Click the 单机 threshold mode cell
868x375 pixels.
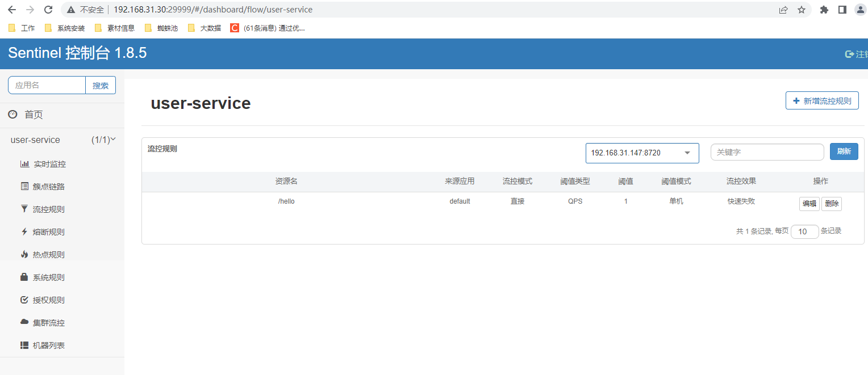(x=677, y=201)
